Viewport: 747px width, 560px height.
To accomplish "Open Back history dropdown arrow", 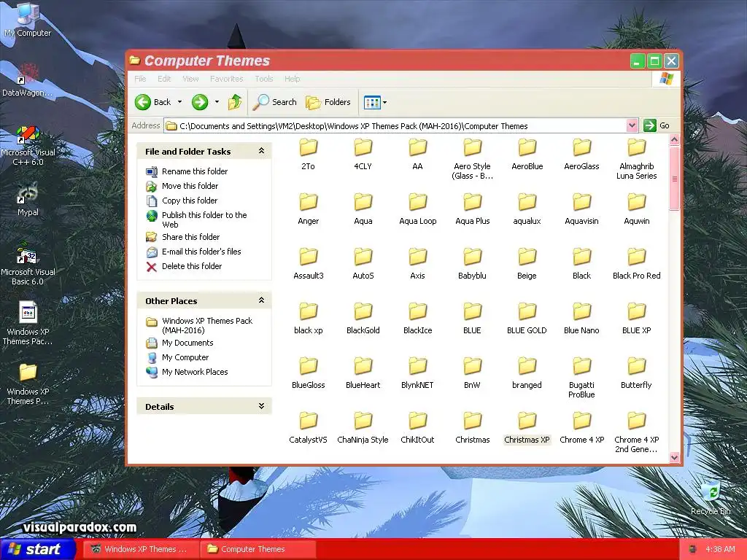I will (179, 102).
